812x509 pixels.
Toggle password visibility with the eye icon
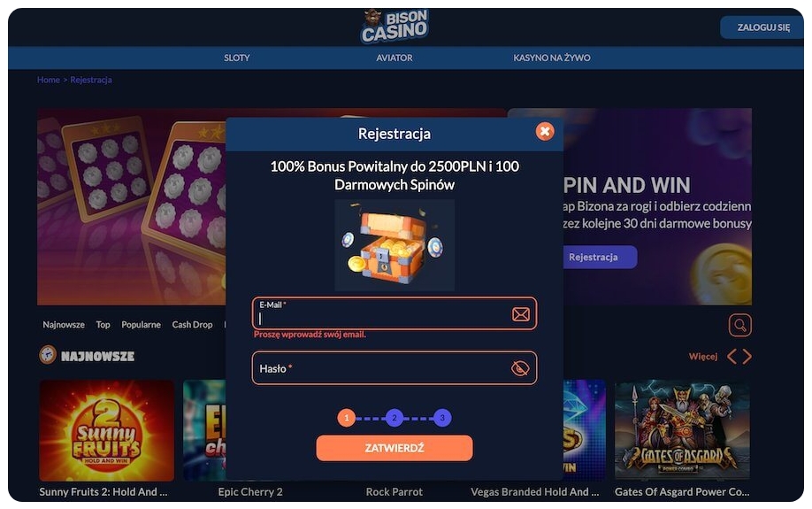[x=520, y=368]
